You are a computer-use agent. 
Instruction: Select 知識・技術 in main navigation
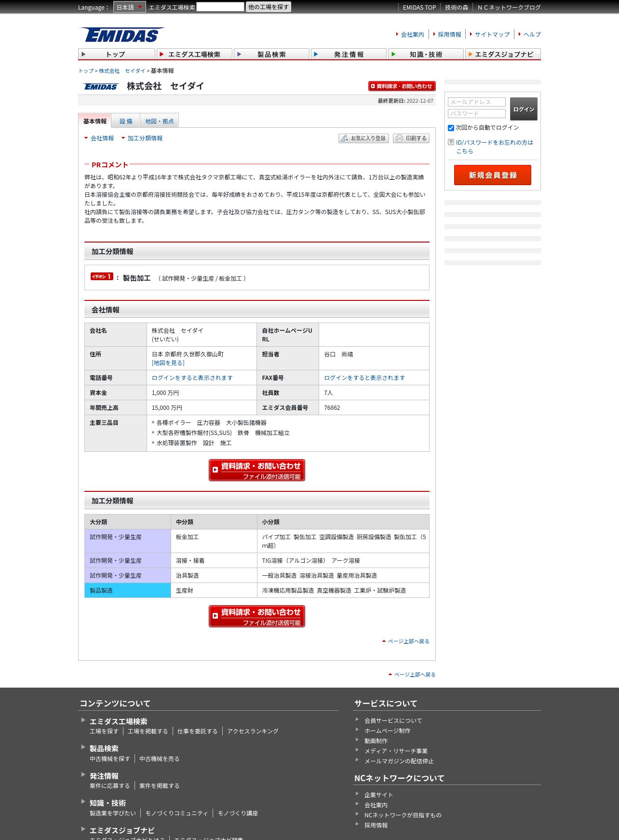(x=426, y=54)
